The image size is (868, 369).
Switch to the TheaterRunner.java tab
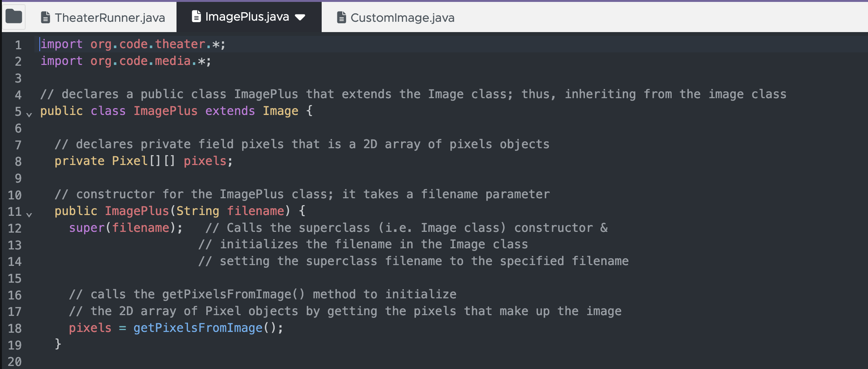coord(110,18)
